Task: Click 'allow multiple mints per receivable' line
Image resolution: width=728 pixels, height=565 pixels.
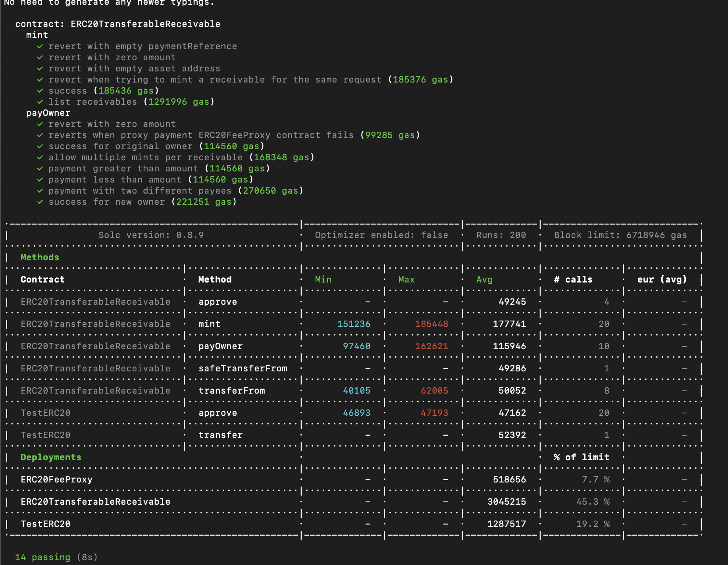Action: [x=181, y=158]
